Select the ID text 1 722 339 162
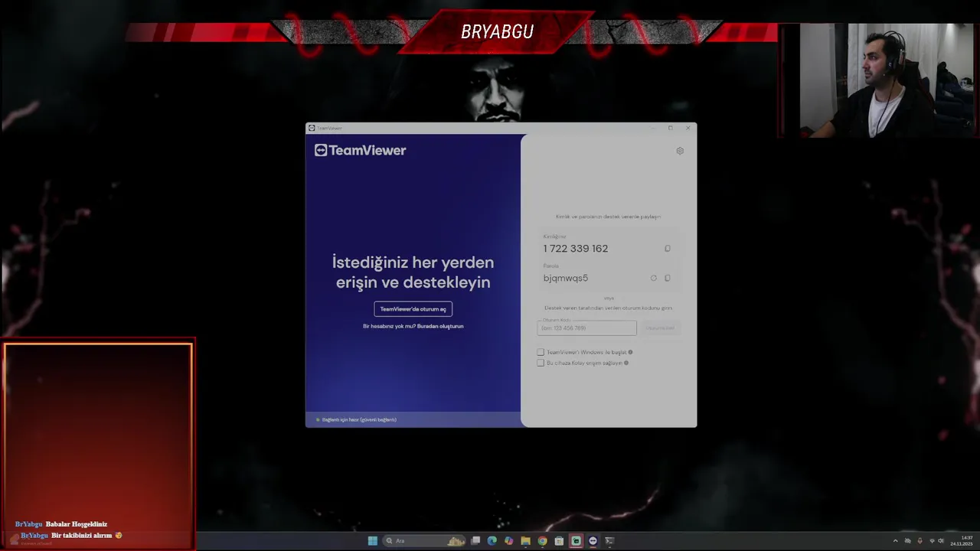 click(576, 249)
